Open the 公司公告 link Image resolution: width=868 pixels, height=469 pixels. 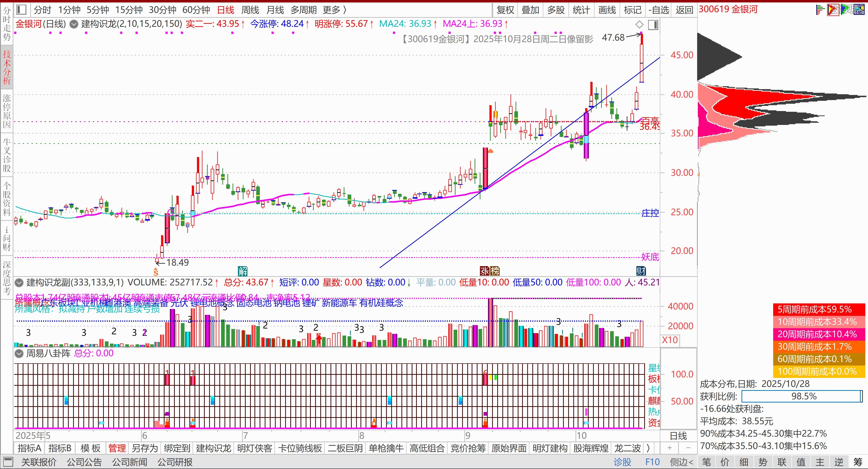tap(84, 462)
